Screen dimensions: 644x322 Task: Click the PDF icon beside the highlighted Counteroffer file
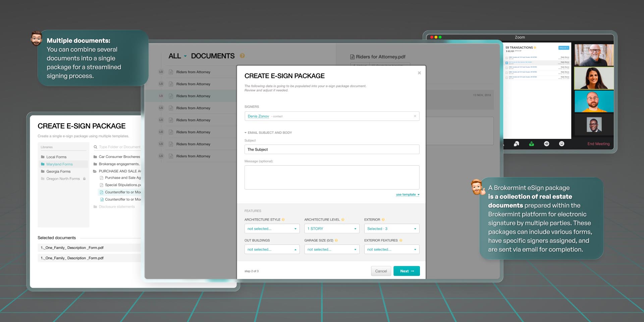(x=102, y=192)
